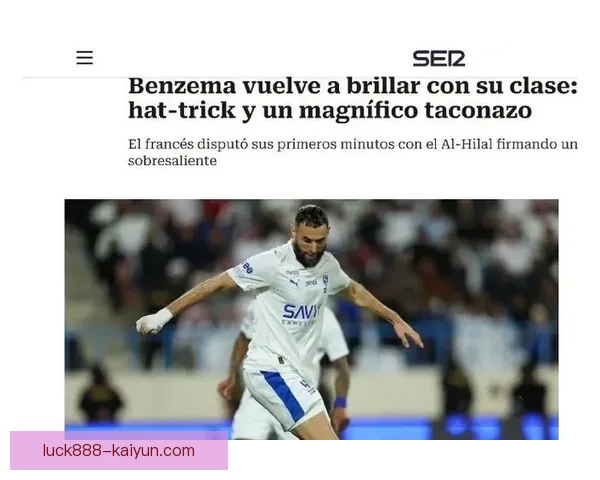
Task: Open the Benzema hat-trick headline
Action: point(352,98)
